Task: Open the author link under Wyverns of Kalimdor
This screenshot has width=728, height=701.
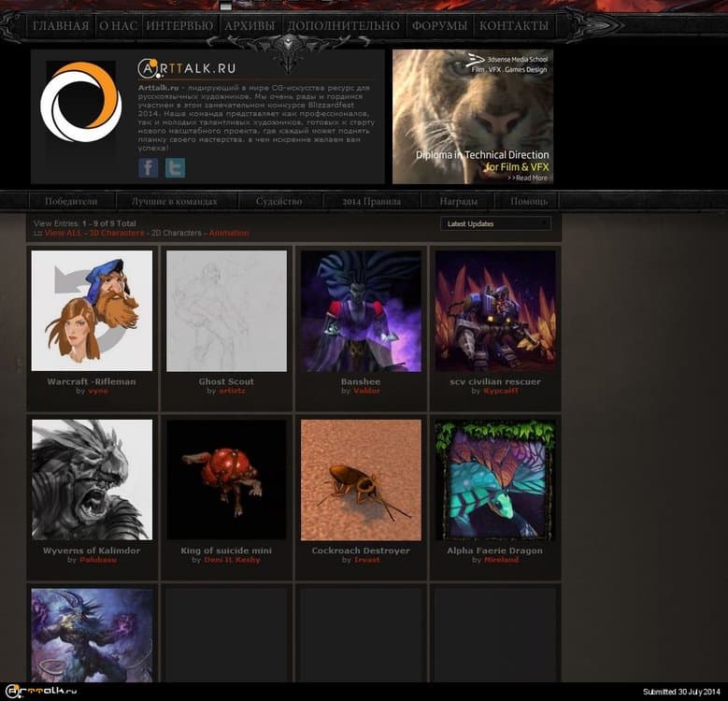Action: [x=98, y=560]
